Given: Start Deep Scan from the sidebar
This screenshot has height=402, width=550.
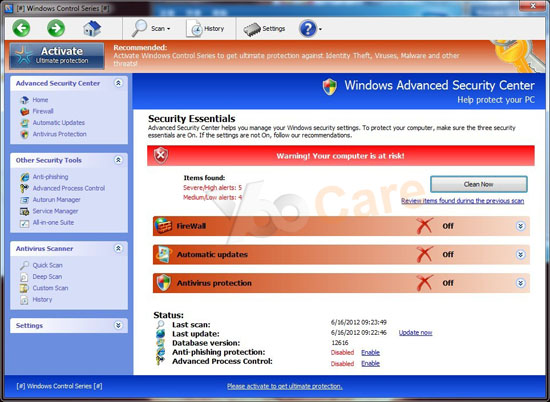Looking at the screenshot, I should [x=47, y=276].
